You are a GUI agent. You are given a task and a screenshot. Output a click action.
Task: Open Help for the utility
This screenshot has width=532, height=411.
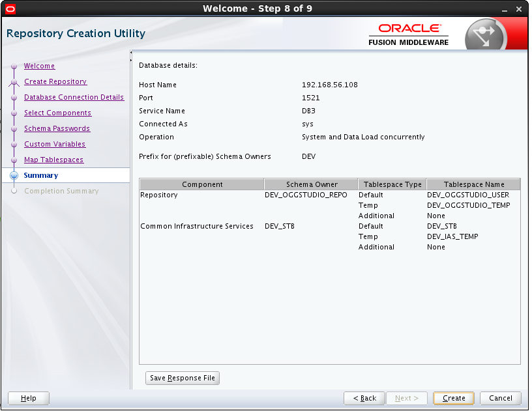(29, 398)
